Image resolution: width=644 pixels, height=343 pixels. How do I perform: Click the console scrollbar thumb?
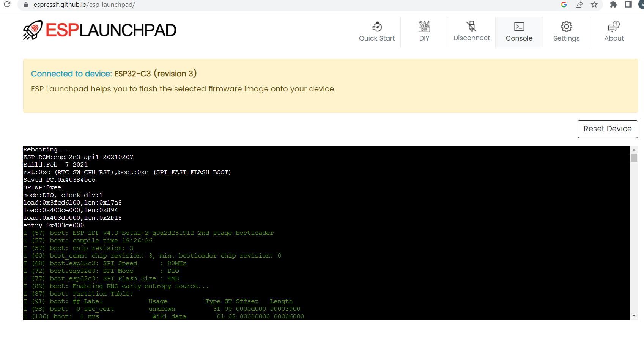[634, 157]
